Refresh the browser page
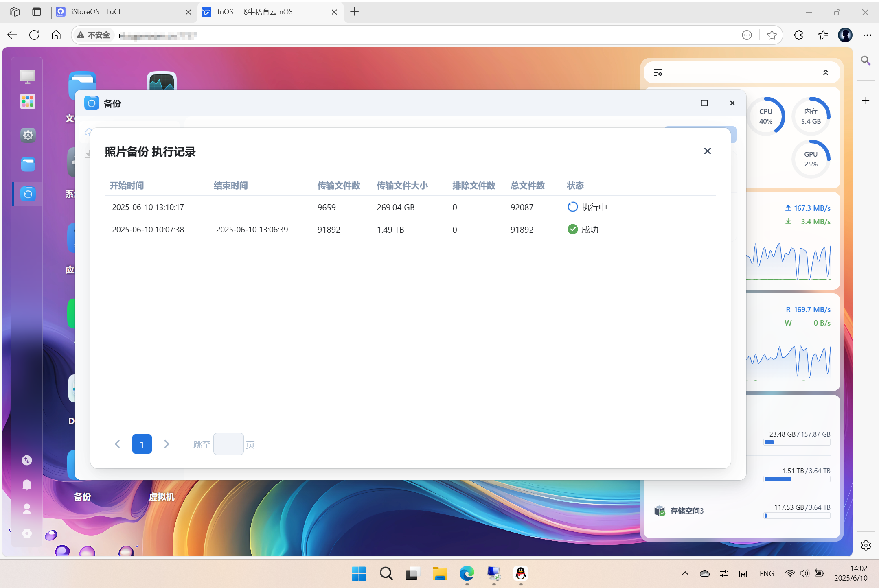The image size is (879, 588). tap(34, 35)
